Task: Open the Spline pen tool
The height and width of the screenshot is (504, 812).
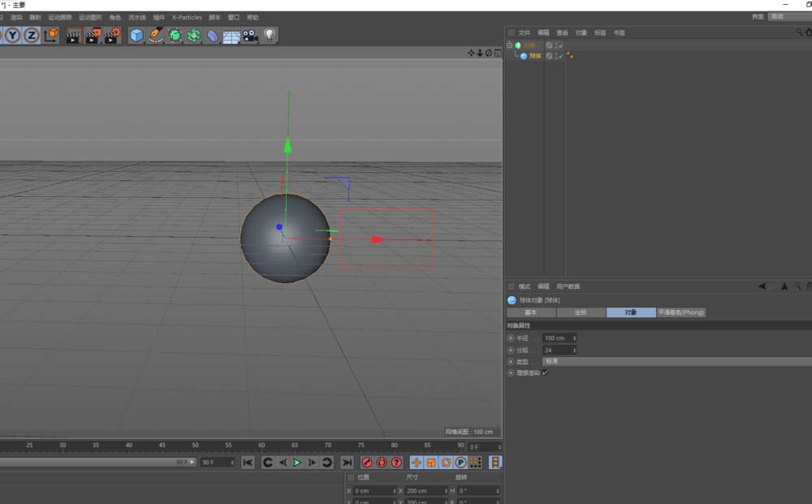Action: pyautogui.click(x=155, y=35)
